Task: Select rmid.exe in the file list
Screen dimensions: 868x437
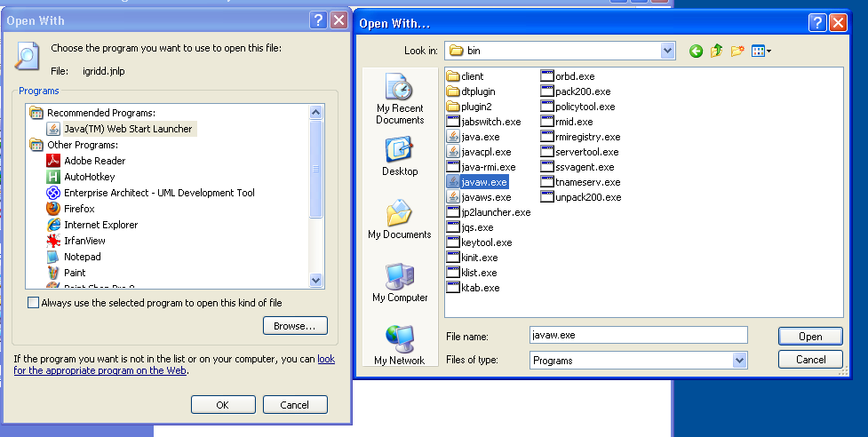Action: (x=567, y=122)
